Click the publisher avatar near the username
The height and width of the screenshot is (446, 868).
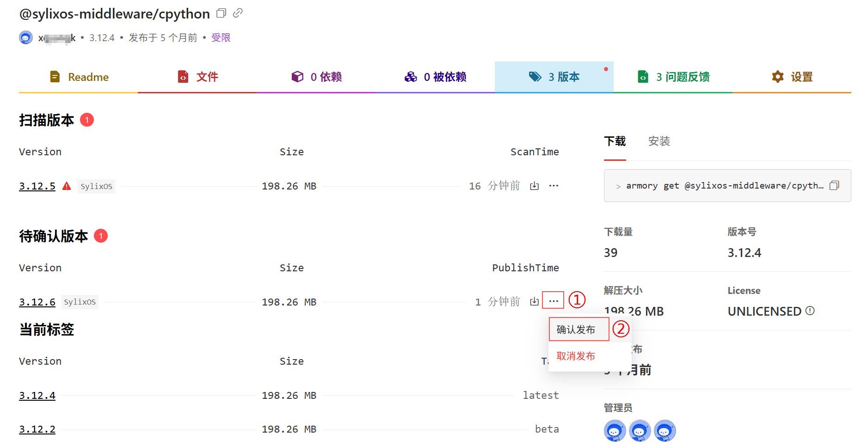[26, 37]
